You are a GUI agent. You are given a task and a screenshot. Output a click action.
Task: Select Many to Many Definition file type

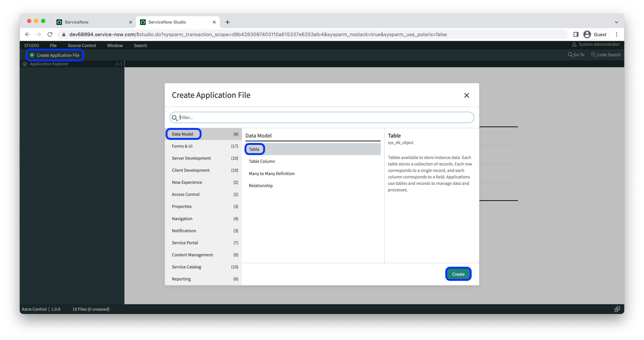tap(313, 174)
